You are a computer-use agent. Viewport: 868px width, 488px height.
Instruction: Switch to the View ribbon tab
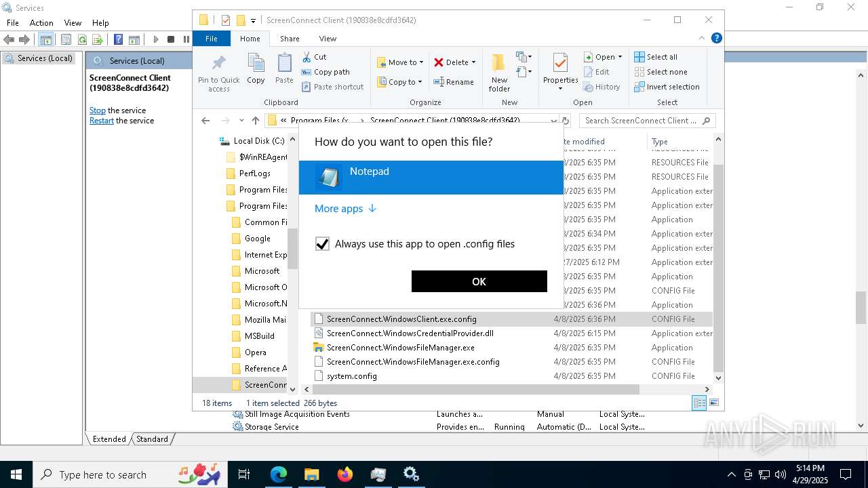click(x=328, y=39)
